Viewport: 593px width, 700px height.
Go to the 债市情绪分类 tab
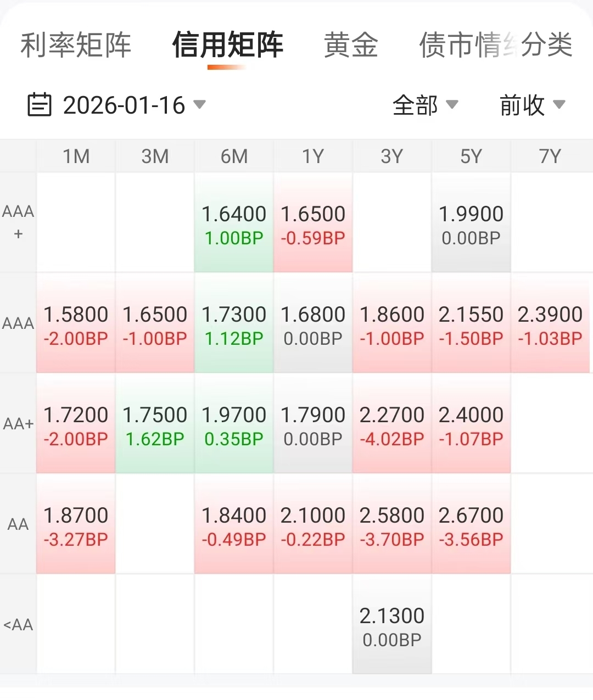(x=495, y=45)
